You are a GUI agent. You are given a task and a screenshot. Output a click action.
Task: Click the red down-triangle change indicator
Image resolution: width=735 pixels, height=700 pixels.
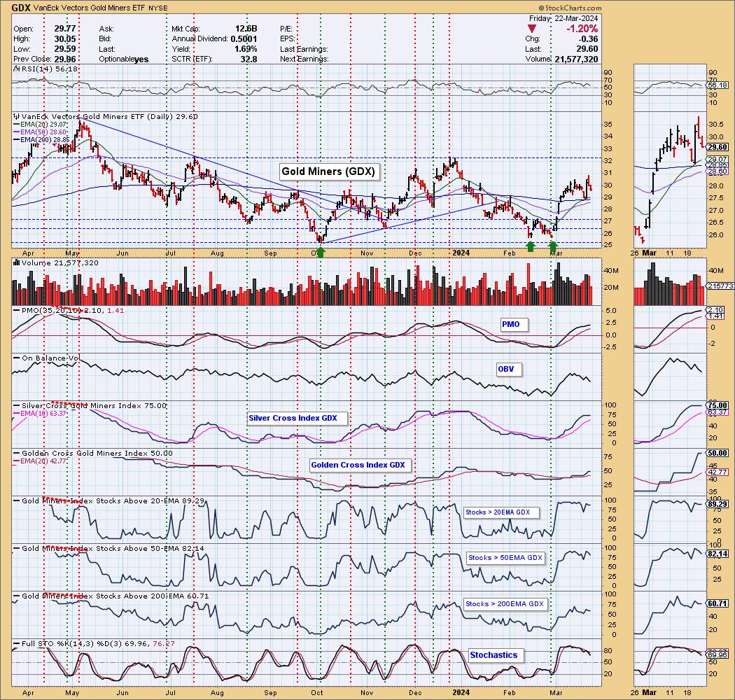point(531,29)
